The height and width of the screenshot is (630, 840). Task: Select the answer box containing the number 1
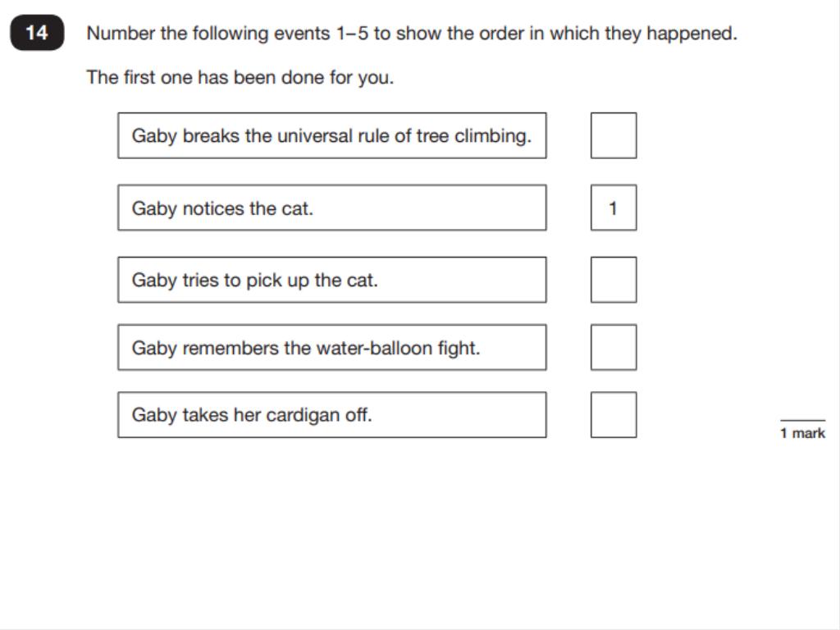point(614,208)
